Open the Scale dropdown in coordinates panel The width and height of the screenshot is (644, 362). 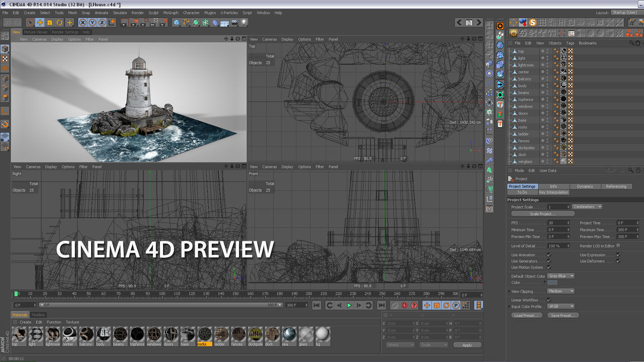tap(434, 345)
